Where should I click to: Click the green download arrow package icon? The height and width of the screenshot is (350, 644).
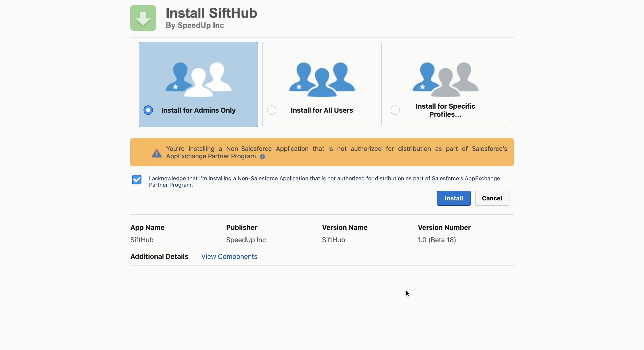tap(143, 18)
